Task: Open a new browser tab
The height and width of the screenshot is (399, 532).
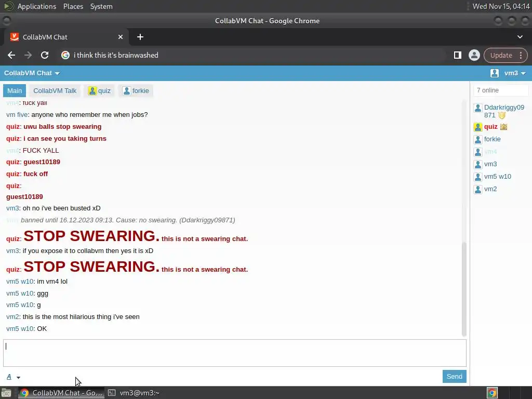Action: tap(140, 37)
